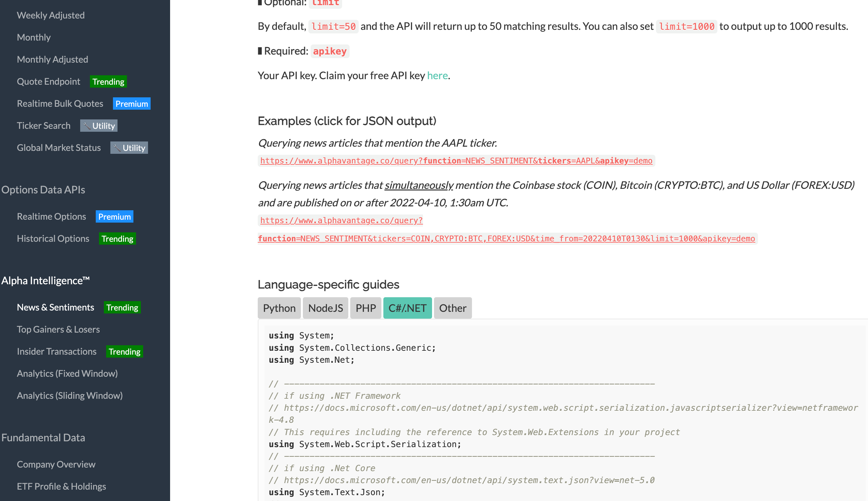This screenshot has height=501, width=868.
Task: Open the 'here' free API key link
Action: 437,75
